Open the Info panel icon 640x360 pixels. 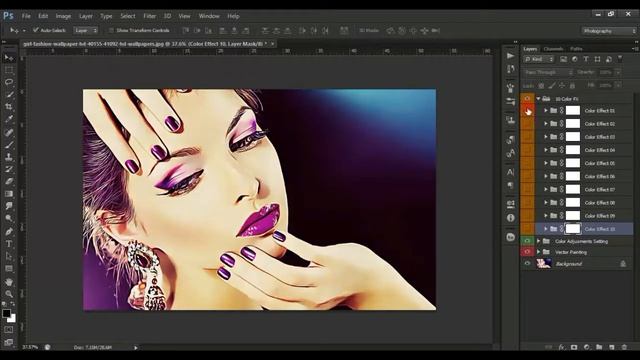pyautogui.click(x=510, y=218)
